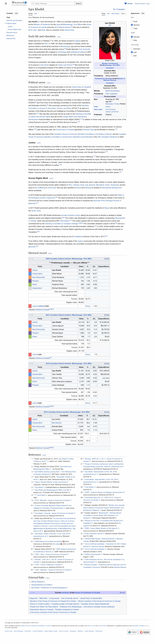The height and width of the screenshot is (644, 155).
Task: Click the Wikipedia logo
Action: click(x=19, y=3)
